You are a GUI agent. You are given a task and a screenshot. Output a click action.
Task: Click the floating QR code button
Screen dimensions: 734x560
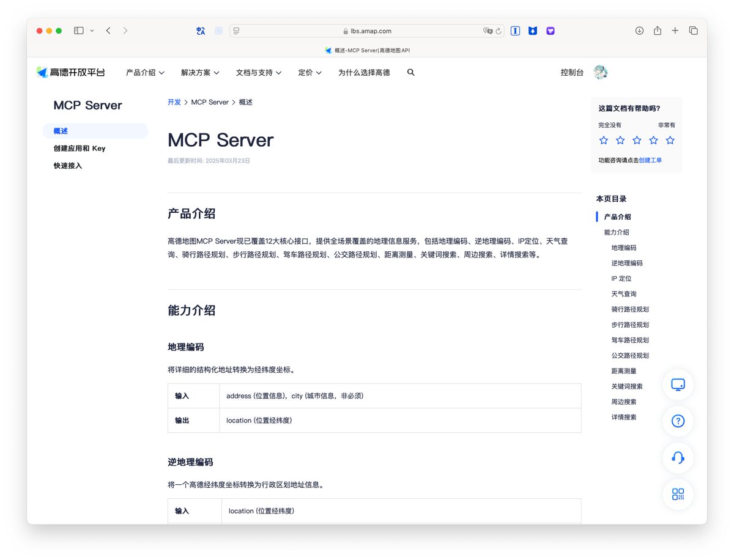(678, 495)
